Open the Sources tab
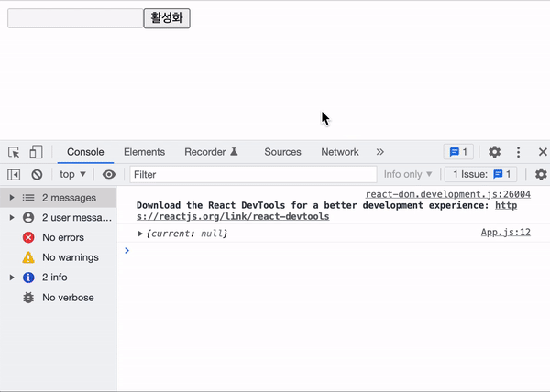The image size is (550, 392). coord(282,152)
